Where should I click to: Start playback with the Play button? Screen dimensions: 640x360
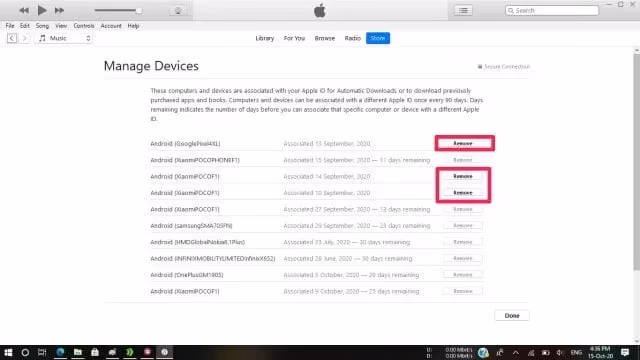tap(42, 10)
